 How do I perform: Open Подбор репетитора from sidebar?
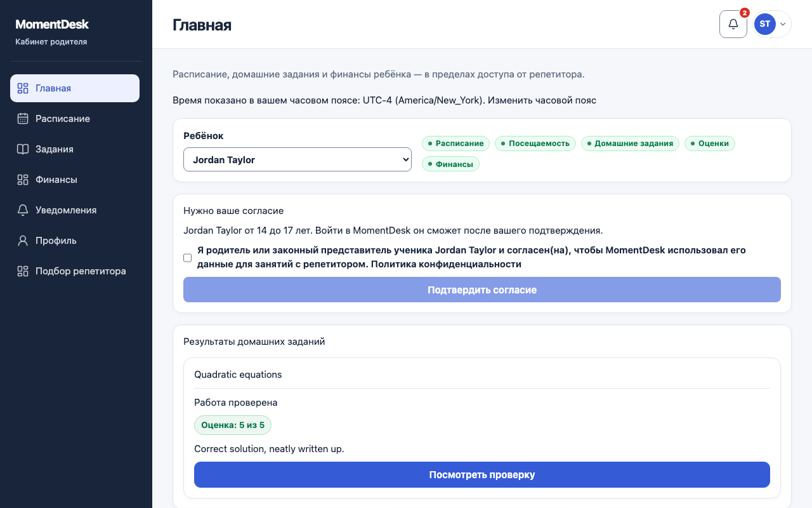coord(75,271)
